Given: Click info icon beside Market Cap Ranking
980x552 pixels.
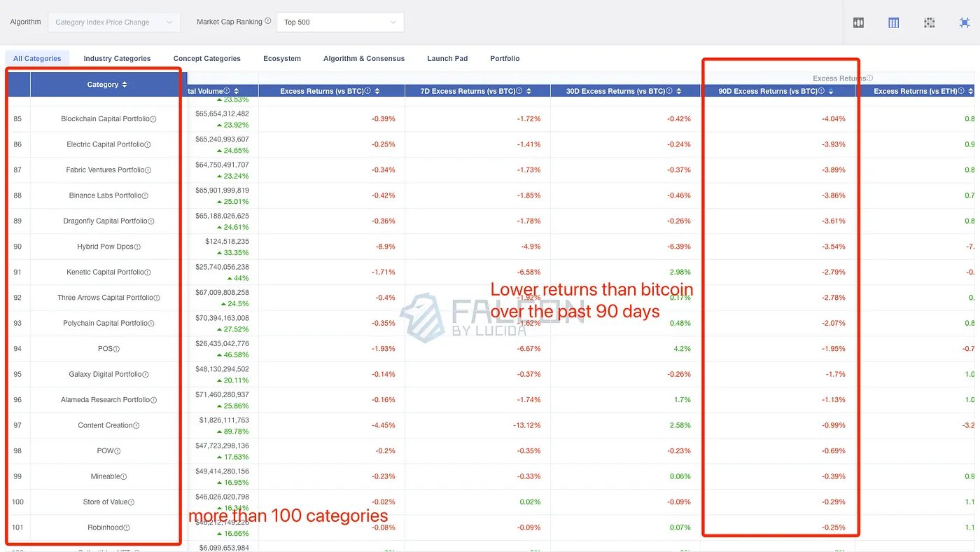Looking at the screenshot, I should pyautogui.click(x=268, y=22).
